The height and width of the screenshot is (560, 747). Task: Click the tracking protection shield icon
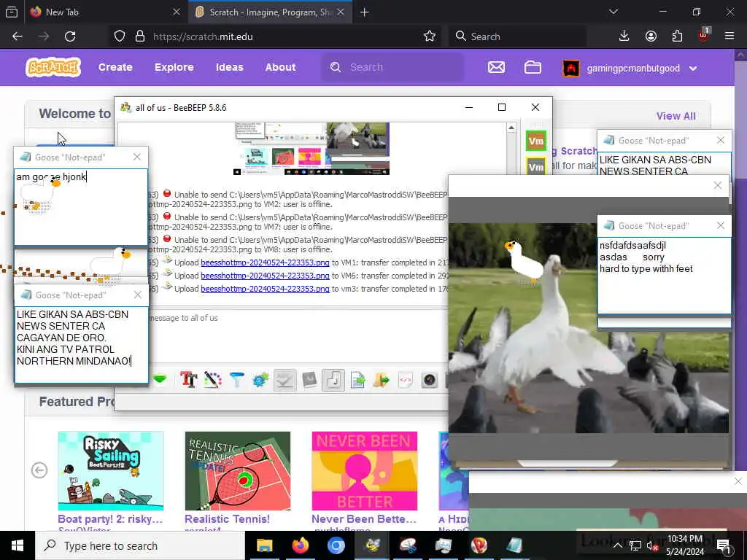pyautogui.click(x=120, y=36)
